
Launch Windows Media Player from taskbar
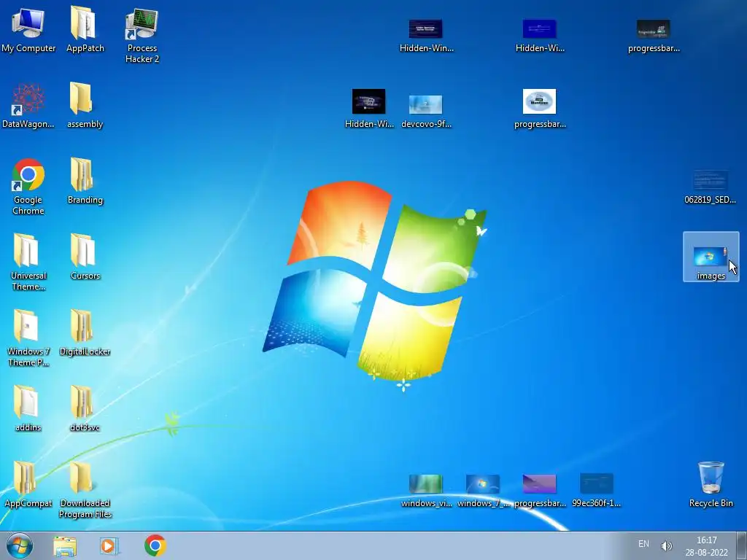109,545
